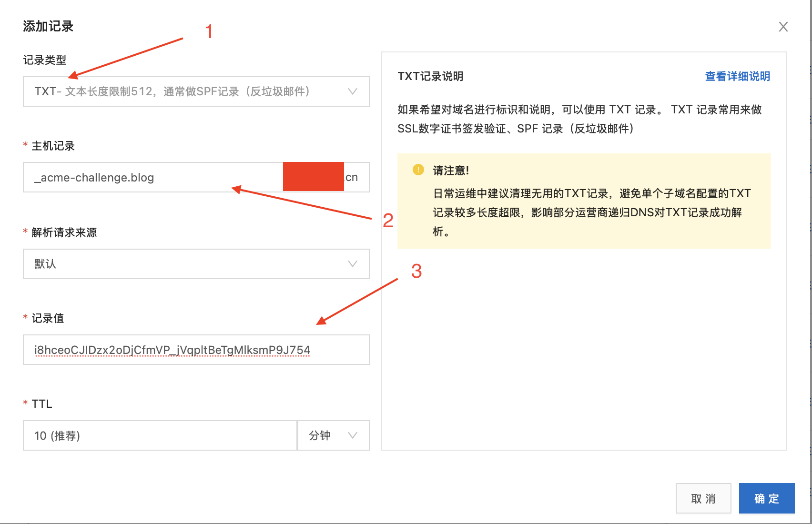Click the 主机记录 input field
This screenshot has width=812, height=524.
point(143,177)
